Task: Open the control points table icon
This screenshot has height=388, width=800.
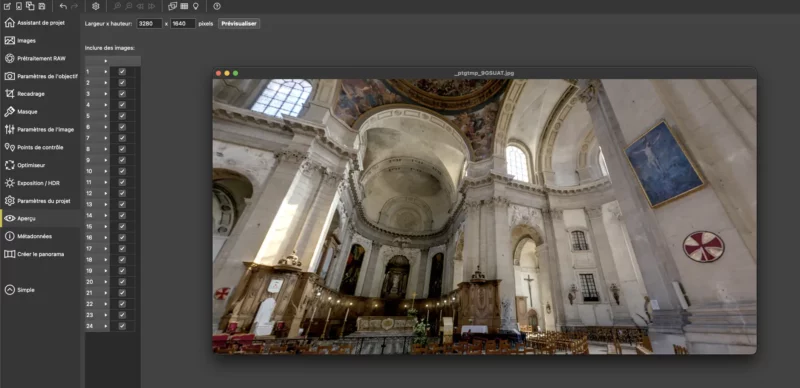Action: click(184, 6)
